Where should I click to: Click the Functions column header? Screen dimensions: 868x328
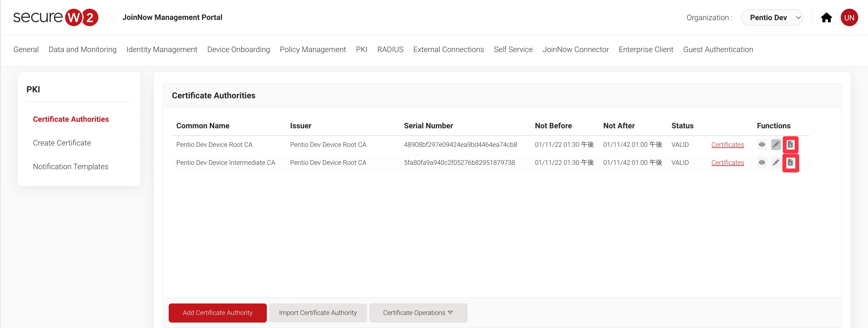pyautogui.click(x=774, y=126)
